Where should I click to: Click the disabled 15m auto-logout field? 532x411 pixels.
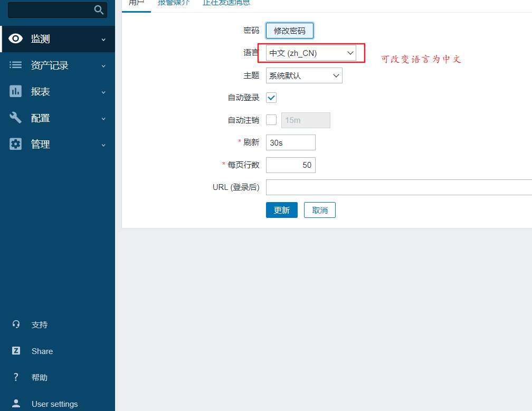(306, 120)
